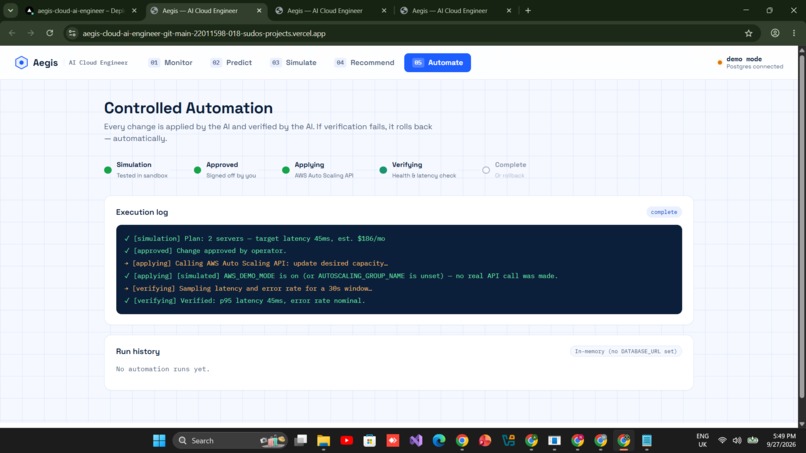This screenshot has width=806, height=453.
Task: Click the 'Change approved by operator' log line
Action: [206, 251]
